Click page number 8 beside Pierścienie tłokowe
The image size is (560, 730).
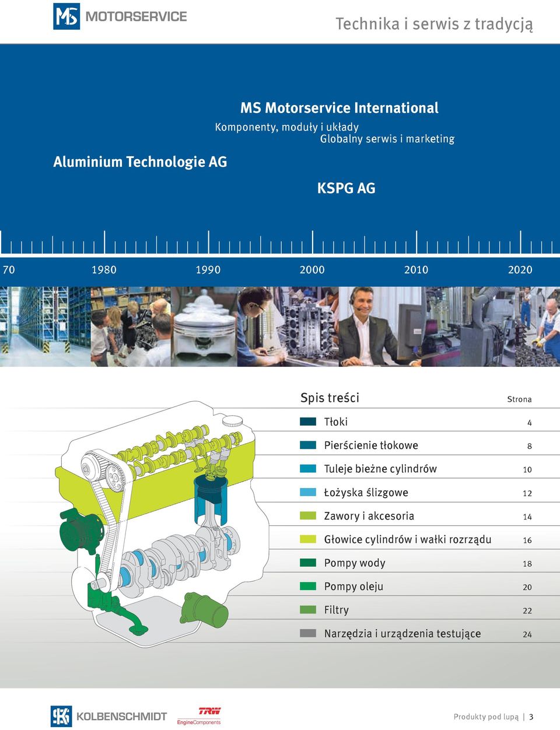(529, 446)
